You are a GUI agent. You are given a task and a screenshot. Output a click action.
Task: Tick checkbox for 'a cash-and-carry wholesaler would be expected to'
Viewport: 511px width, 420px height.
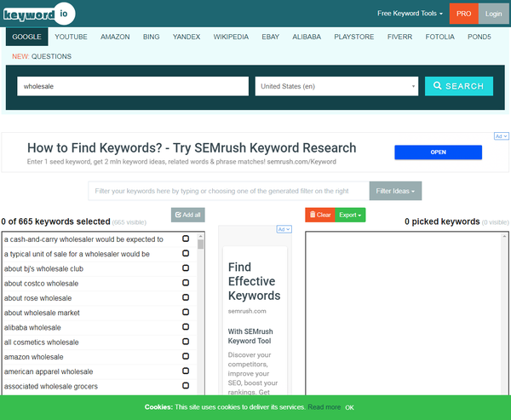pos(186,239)
